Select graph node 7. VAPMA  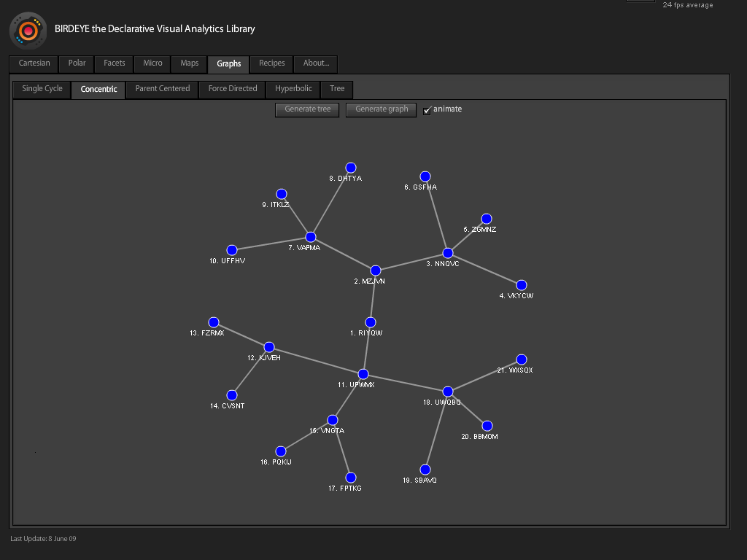[x=311, y=237]
